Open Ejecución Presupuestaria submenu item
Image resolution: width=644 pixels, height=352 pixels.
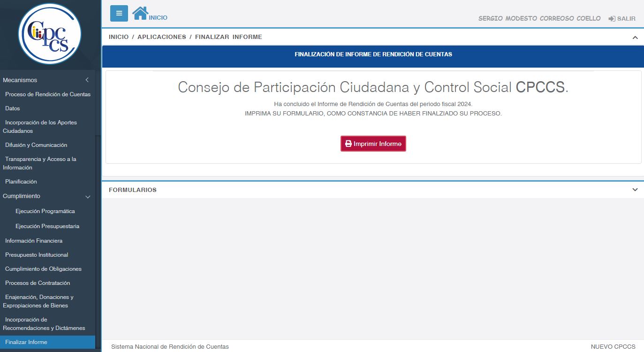point(47,226)
